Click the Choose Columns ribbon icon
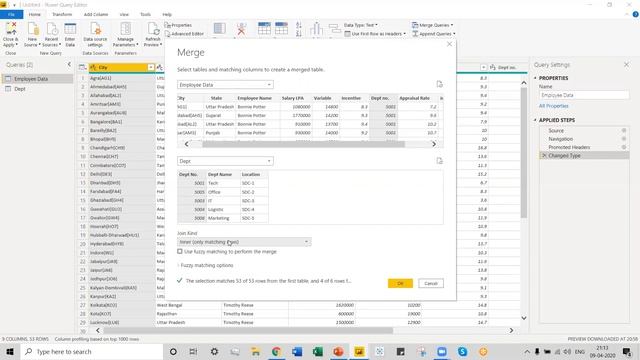 pyautogui.click(x=220, y=29)
